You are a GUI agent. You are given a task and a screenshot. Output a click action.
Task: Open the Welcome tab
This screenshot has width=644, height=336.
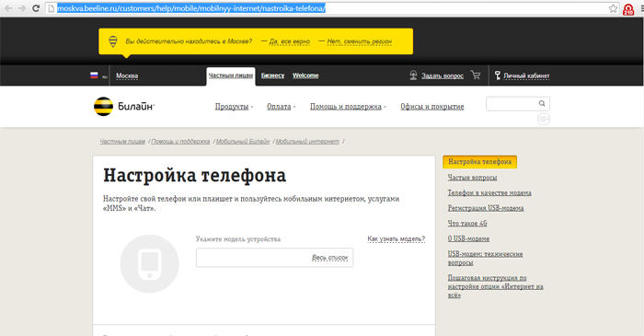(305, 75)
